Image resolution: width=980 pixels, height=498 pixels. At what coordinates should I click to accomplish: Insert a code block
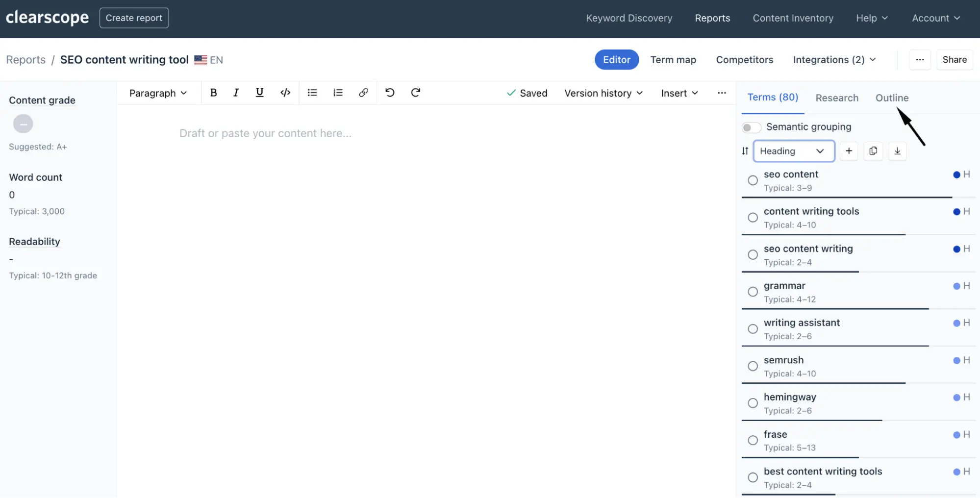[x=285, y=93]
